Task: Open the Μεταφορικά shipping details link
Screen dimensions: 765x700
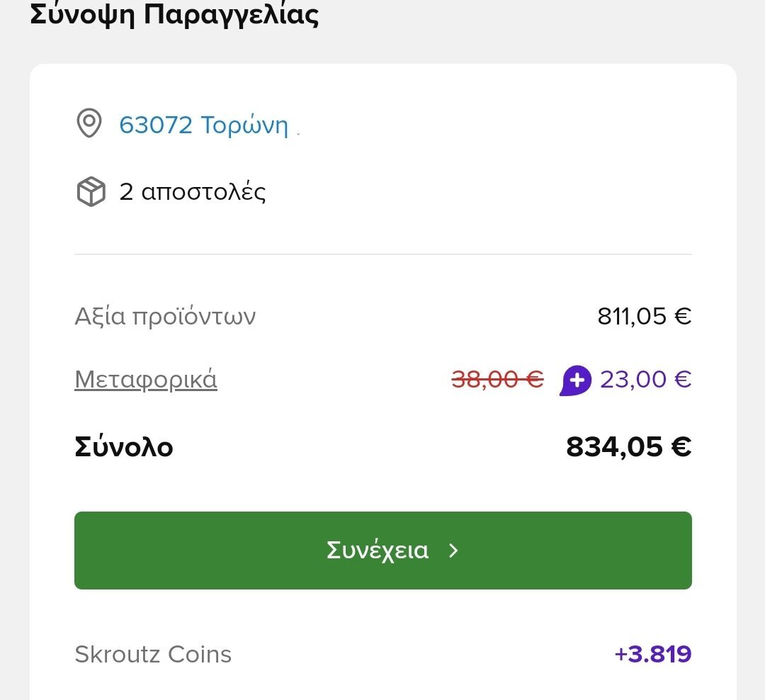Action: 146,380
